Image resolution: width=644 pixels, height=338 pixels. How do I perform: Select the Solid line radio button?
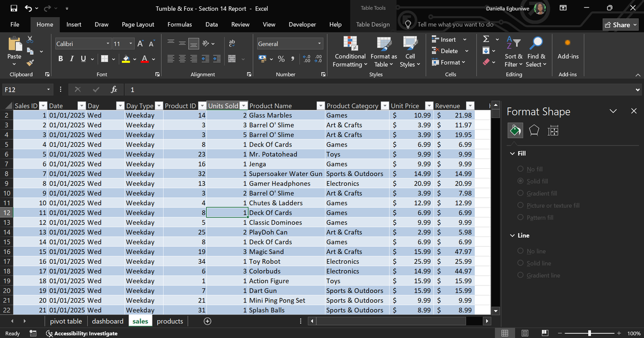(x=520, y=263)
